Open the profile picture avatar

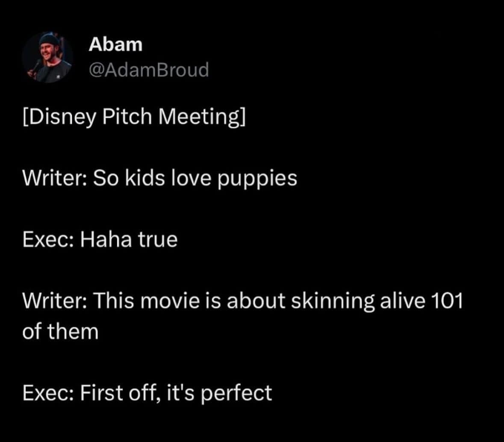click(x=47, y=57)
